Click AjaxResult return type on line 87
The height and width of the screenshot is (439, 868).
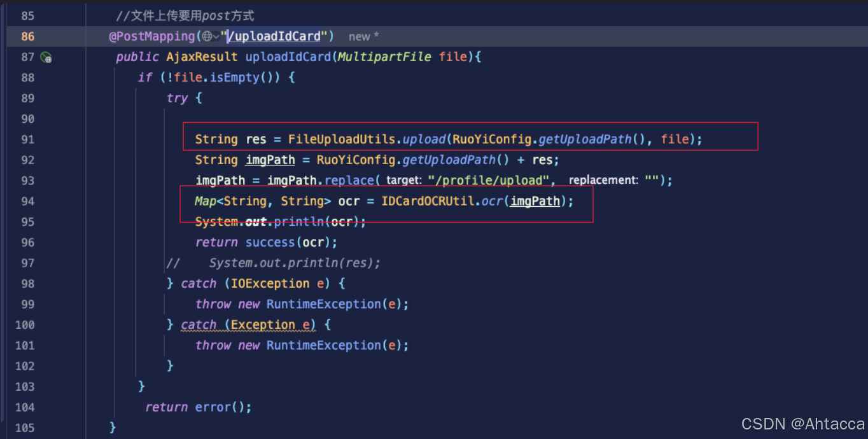pyautogui.click(x=202, y=57)
